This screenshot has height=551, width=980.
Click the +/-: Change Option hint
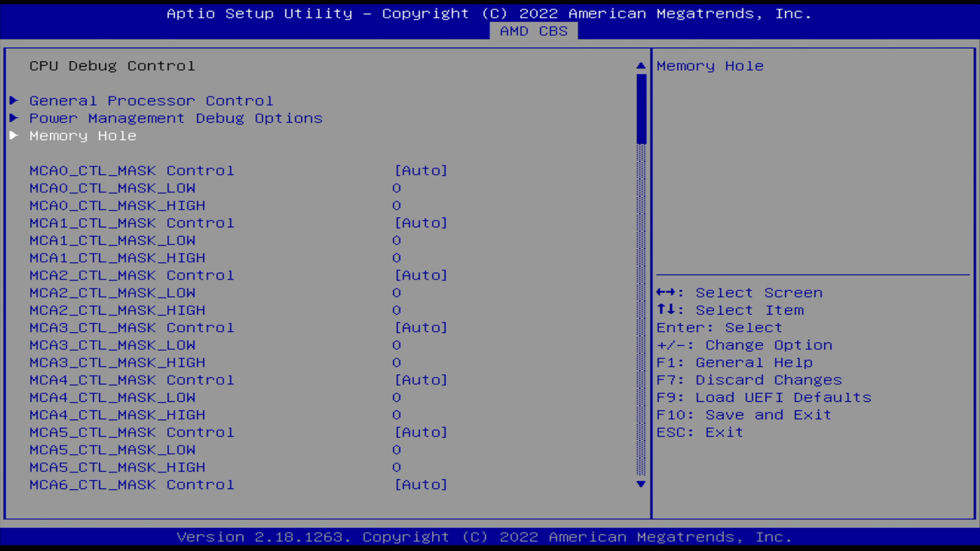[x=744, y=345]
